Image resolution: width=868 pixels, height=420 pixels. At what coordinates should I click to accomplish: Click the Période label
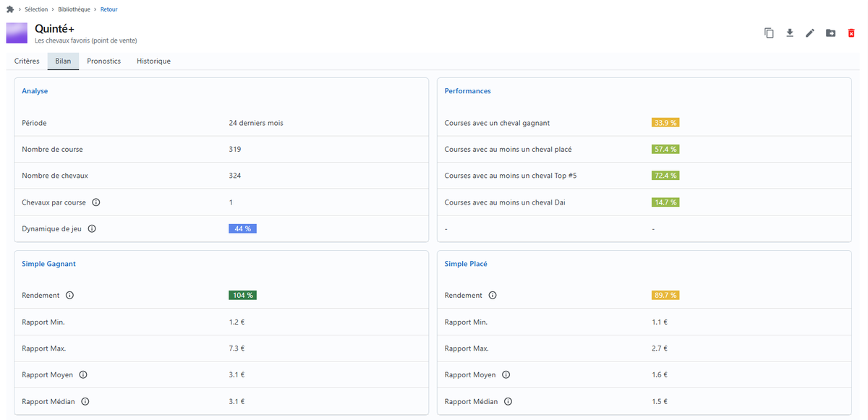tap(34, 123)
